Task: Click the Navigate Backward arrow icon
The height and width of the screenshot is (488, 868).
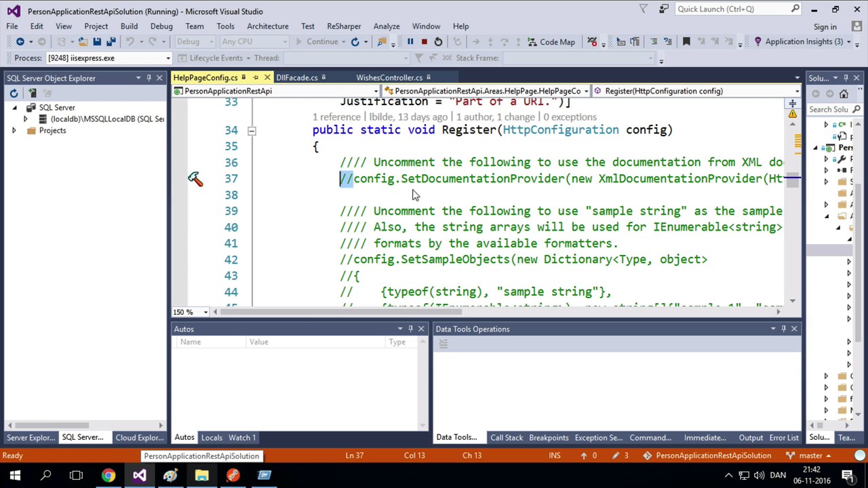Action: 20,42
